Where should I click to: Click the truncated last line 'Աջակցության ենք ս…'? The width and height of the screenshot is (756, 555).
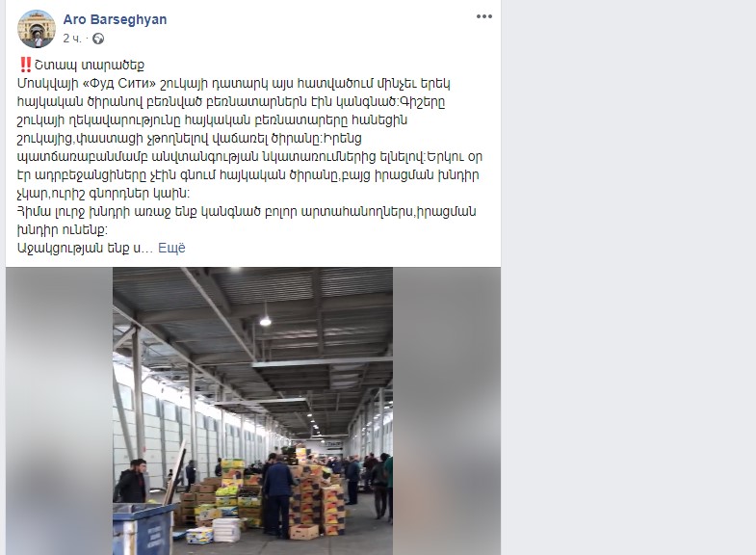[86, 248]
